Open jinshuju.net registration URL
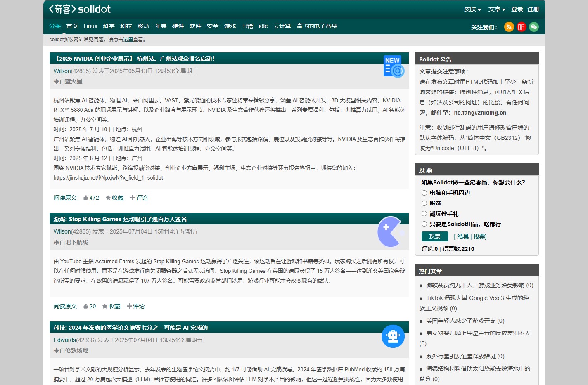The height and width of the screenshot is (385, 588). [x=108, y=178]
